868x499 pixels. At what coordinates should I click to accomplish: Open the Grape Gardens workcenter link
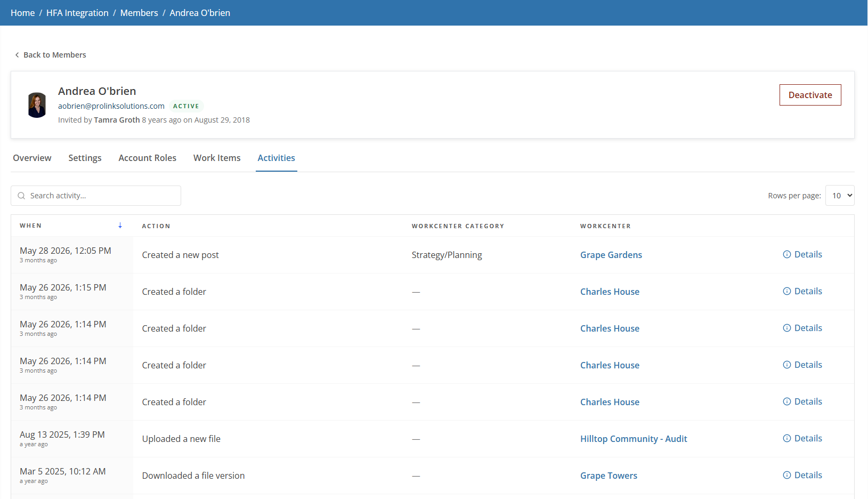pyautogui.click(x=611, y=255)
